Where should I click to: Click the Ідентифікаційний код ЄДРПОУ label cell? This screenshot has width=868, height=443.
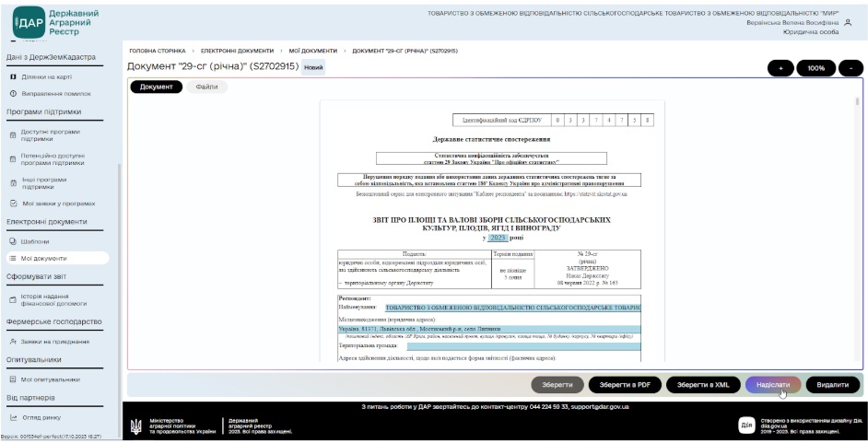(502, 120)
